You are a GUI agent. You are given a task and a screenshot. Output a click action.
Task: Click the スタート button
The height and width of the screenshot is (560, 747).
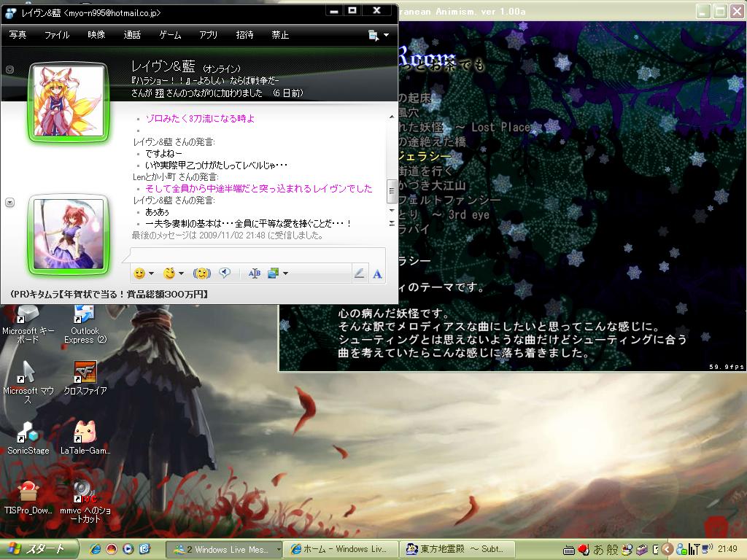tap(38, 549)
